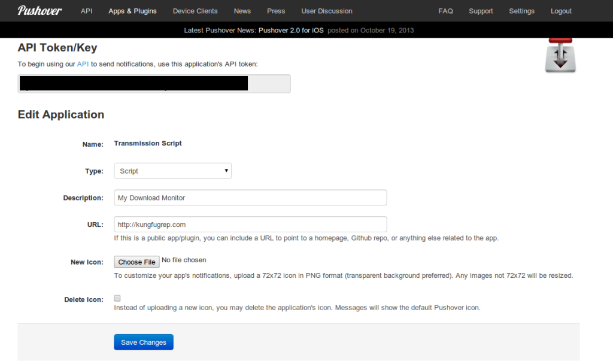Open the API menu item
This screenshot has width=613, height=364.
point(86,11)
